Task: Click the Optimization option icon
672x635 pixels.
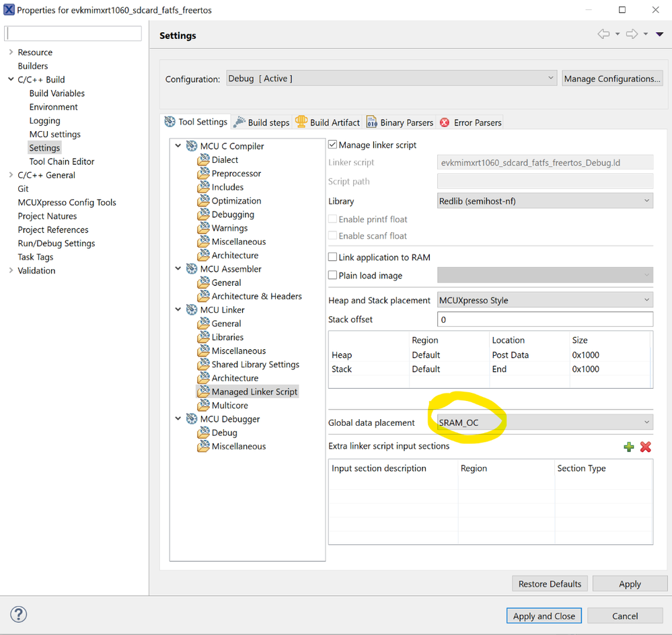Action: pos(203,201)
